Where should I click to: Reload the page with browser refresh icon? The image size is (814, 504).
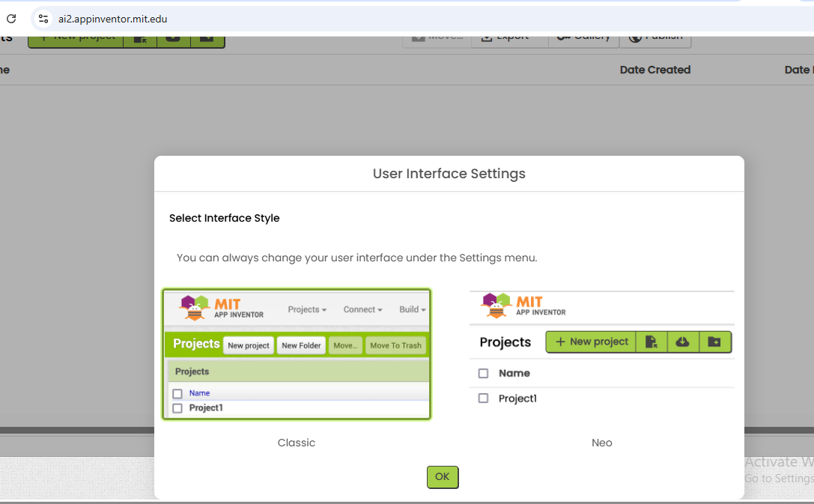[x=11, y=19]
